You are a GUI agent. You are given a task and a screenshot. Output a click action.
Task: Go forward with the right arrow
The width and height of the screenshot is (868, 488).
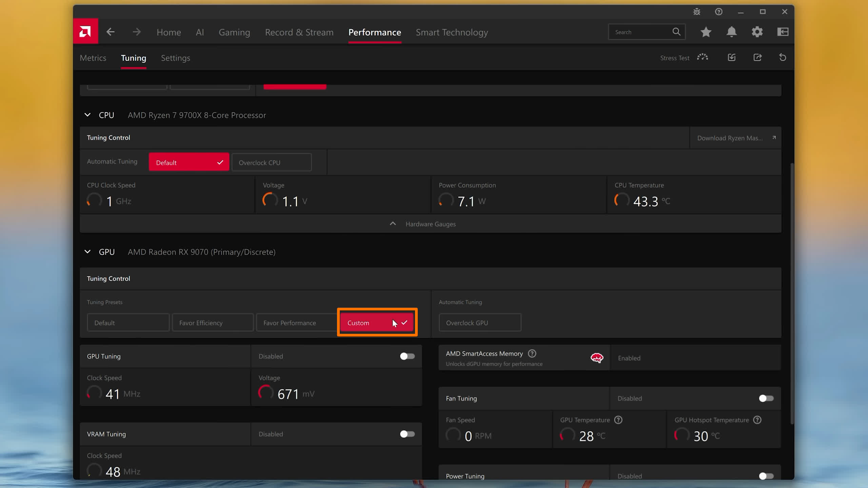(137, 32)
